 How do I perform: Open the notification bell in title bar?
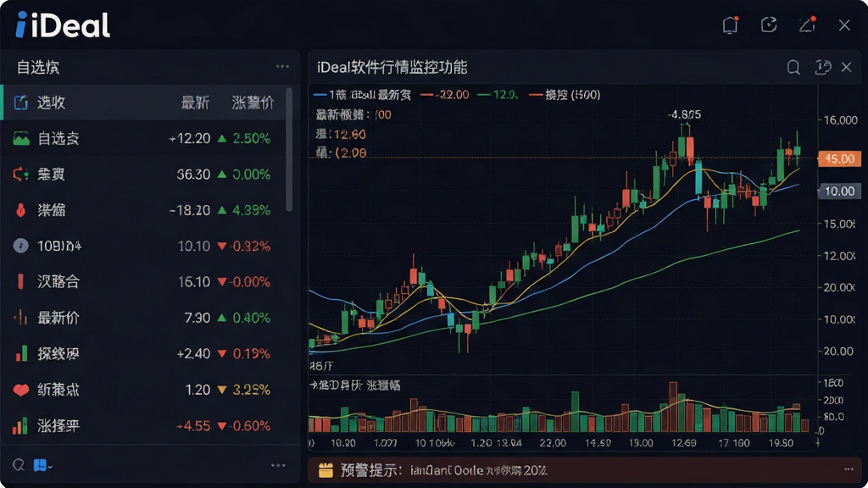click(731, 25)
